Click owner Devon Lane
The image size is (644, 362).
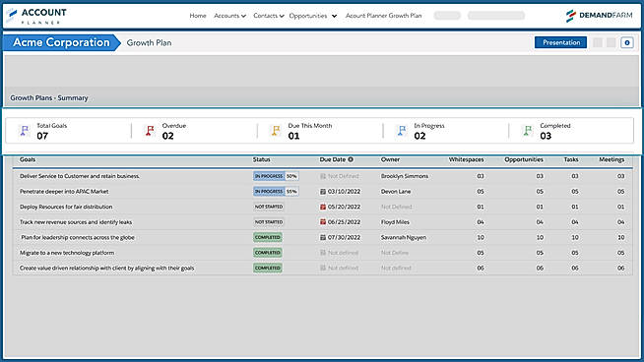(x=396, y=192)
